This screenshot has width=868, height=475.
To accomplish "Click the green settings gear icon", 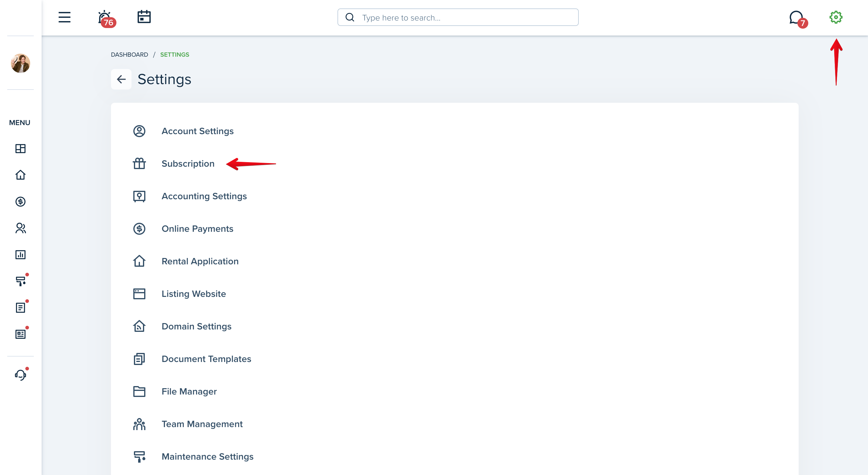I will [x=836, y=17].
